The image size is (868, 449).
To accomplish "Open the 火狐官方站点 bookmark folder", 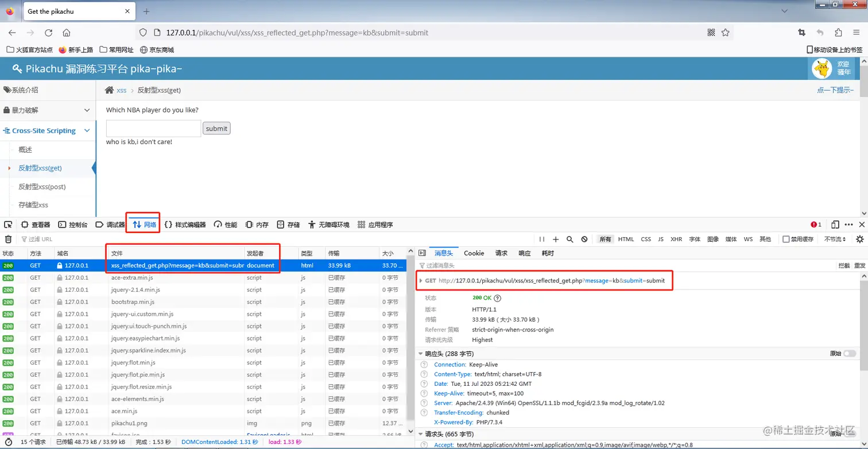I will (x=29, y=50).
